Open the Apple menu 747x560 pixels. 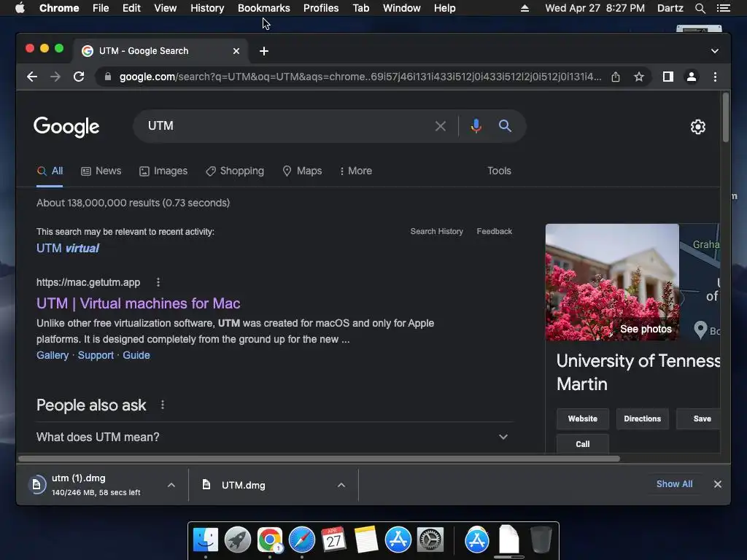20,8
